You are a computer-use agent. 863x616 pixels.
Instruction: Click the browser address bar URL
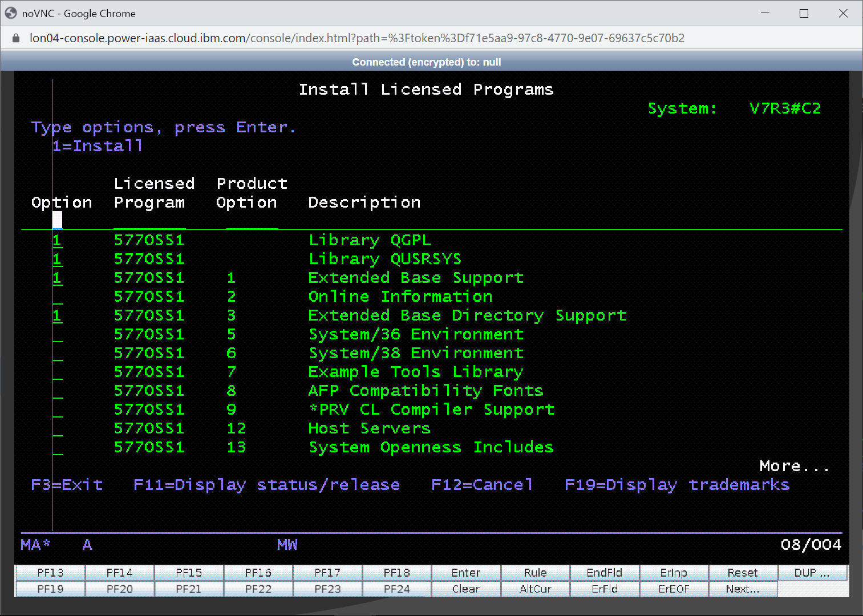tap(357, 38)
